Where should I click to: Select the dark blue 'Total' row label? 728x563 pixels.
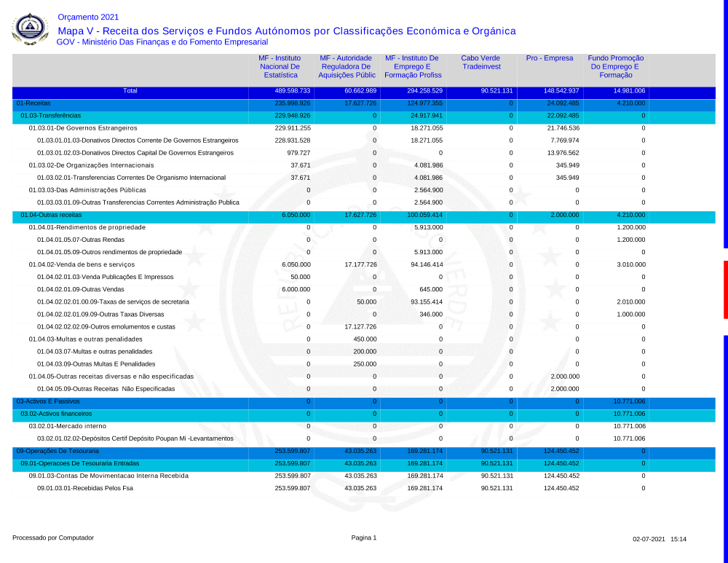click(x=130, y=91)
